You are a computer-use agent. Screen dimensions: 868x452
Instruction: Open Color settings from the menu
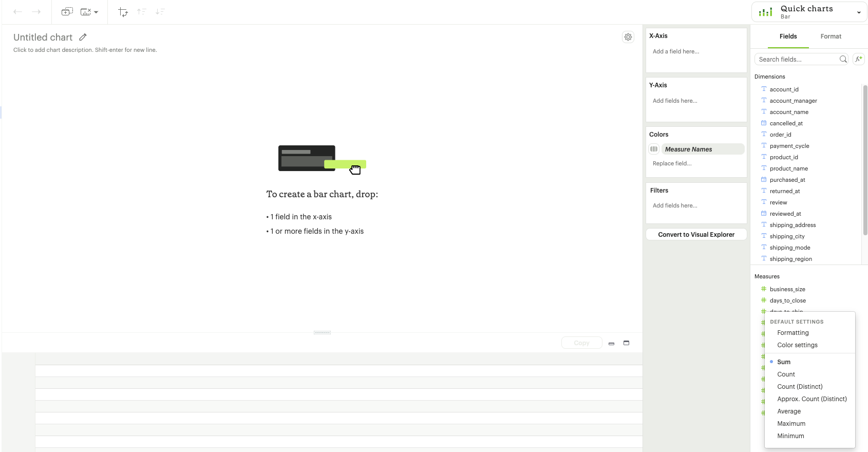tap(797, 345)
